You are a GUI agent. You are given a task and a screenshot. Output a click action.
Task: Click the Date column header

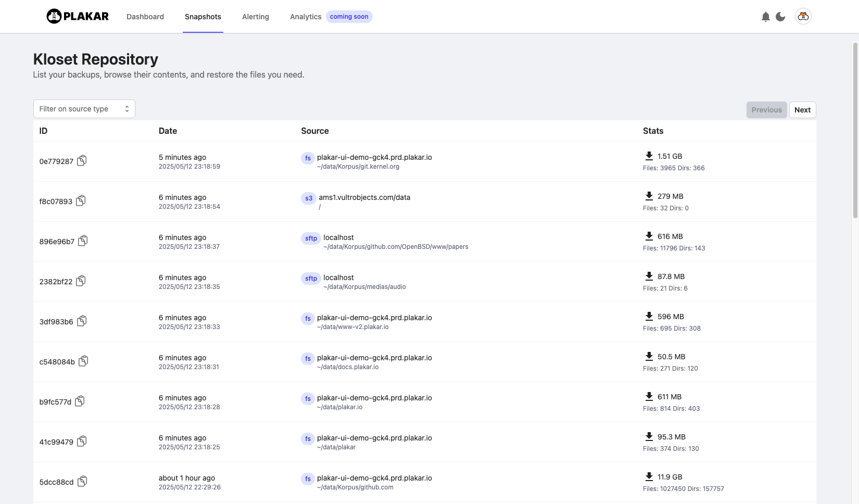pyautogui.click(x=168, y=131)
